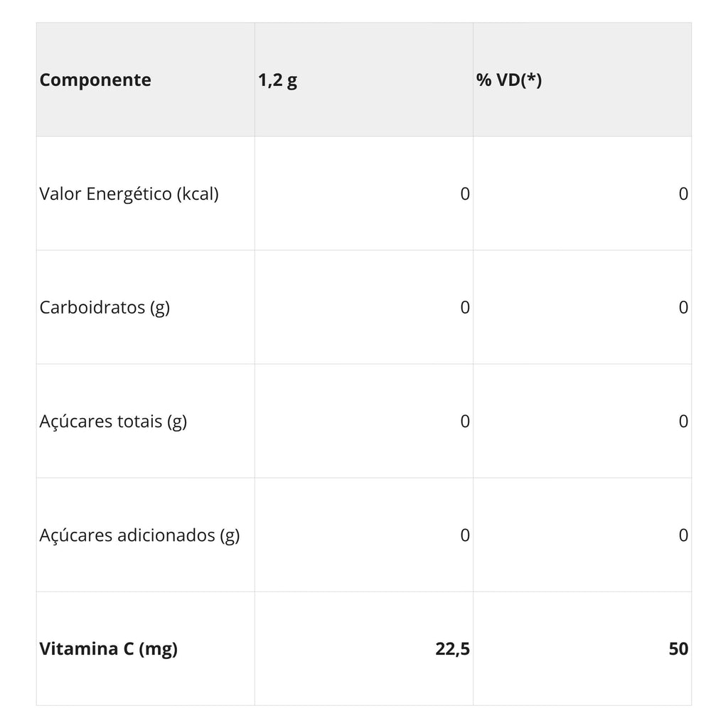Click the 50 percent value for Vitamina C
Viewport: 728px width, 728px height.
tap(678, 649)
